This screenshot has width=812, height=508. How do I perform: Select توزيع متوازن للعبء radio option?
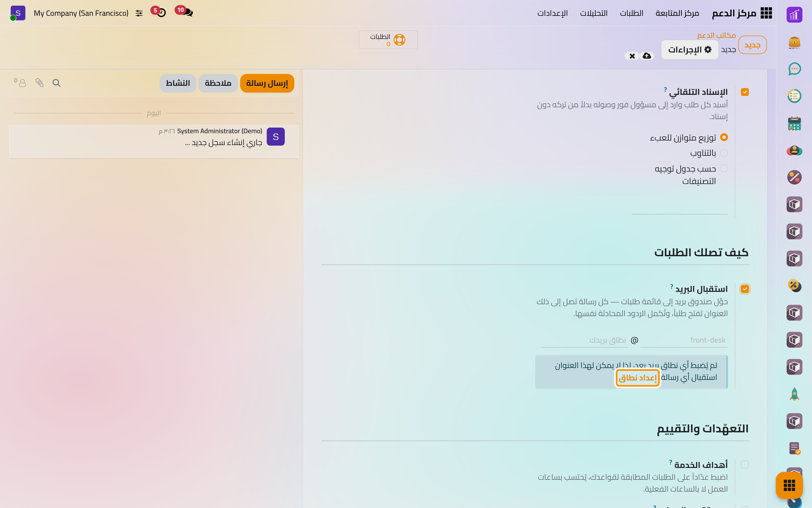pyautogui.click(x=724, y=137)
